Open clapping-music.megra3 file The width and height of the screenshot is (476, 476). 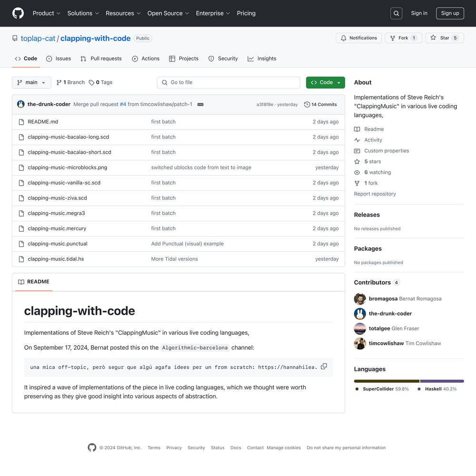click(x=57, y=213)
